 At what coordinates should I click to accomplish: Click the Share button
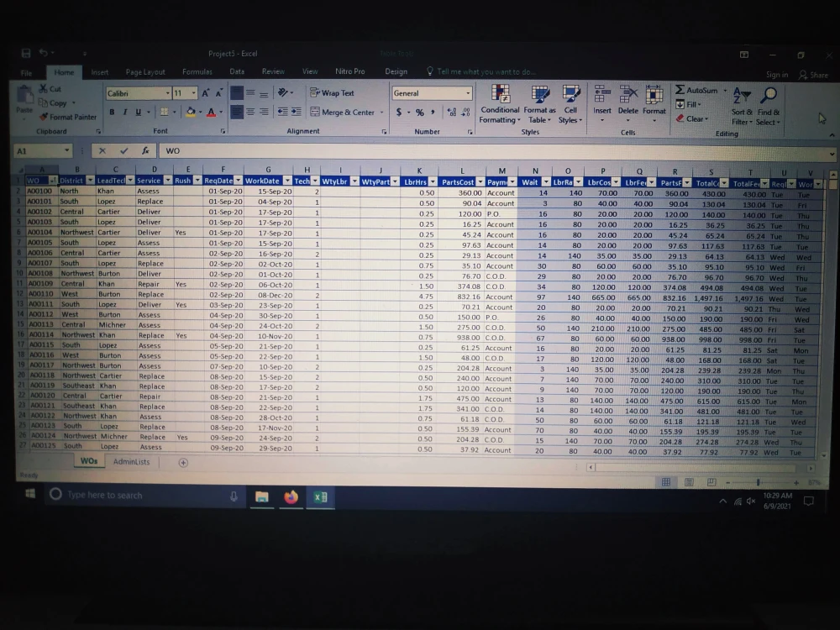tap(813, 75)
